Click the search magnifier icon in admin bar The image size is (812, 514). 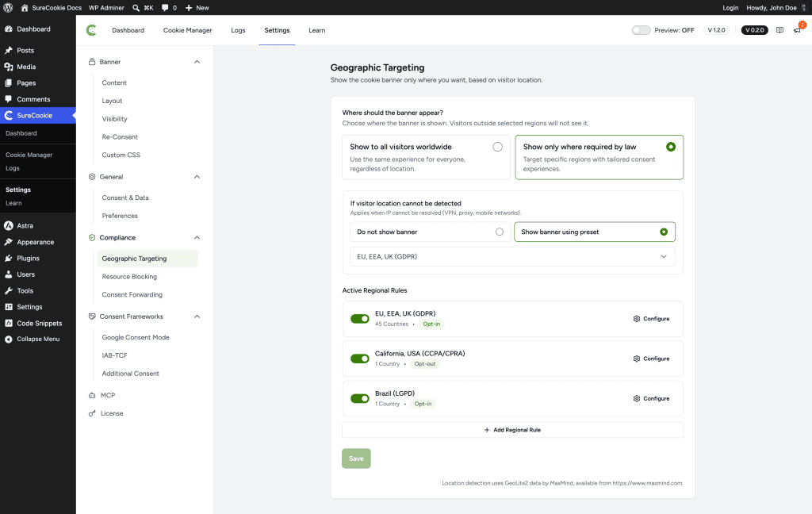tap(136, 8)
